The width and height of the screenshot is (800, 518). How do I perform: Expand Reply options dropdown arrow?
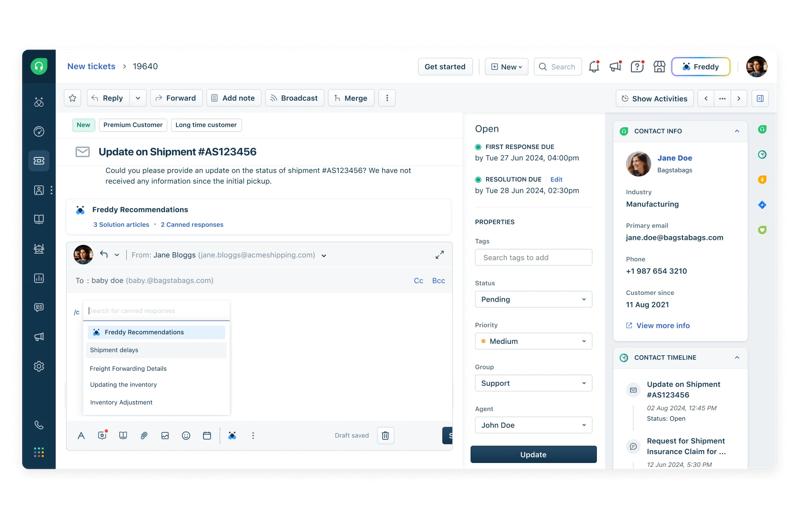pyautogui.click(x=138, y=98)
